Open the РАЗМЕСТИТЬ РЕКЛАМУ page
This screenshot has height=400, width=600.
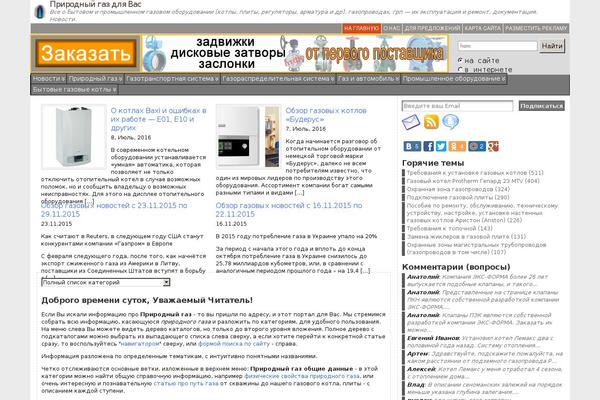click(536, 28)
